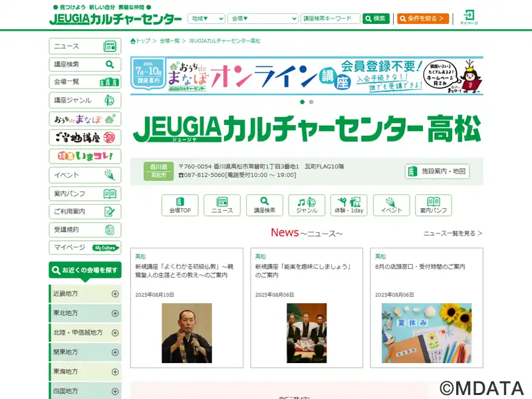
Task: Open the 会場 dropdown
Action: (x=263, y=19)
